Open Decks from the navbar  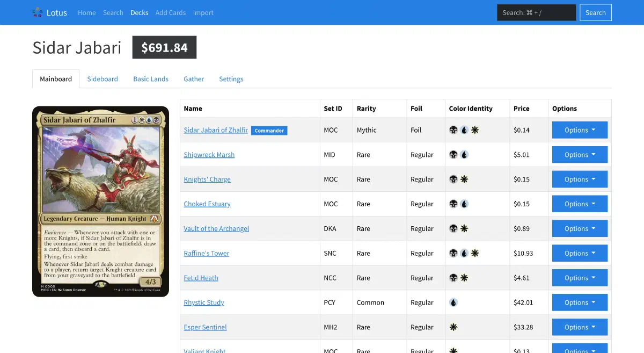point(140,12)
